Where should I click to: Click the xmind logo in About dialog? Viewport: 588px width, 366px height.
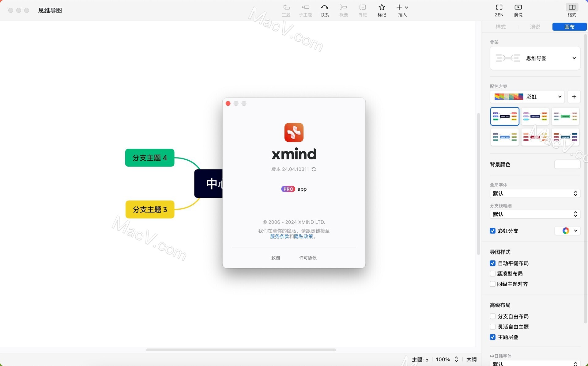pos(294,132)
